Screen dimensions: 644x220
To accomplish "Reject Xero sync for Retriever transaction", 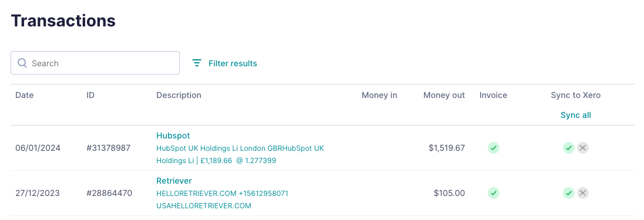I will tap(582, 193).
